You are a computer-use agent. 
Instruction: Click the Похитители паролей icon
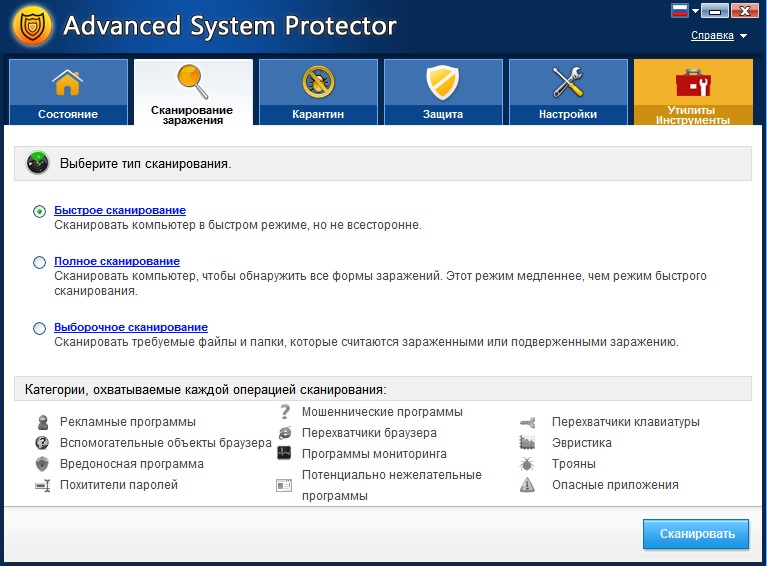click(42, 485)
